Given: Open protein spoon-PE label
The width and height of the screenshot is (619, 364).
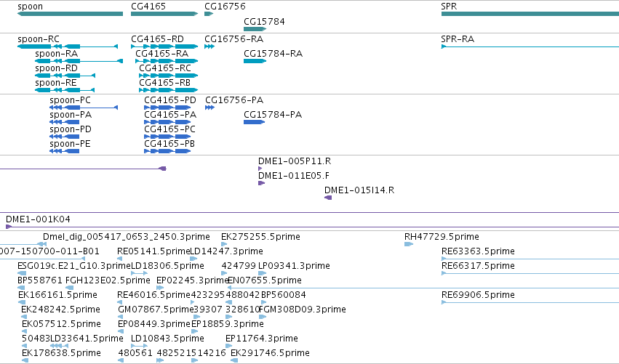Looking at the screenshot, I should click(x=71, y=144).
